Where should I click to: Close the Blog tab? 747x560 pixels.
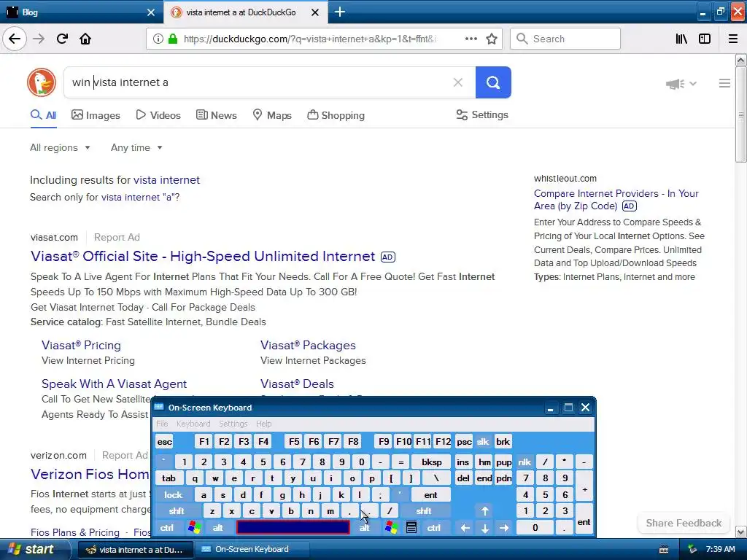[x=150, y=12]
